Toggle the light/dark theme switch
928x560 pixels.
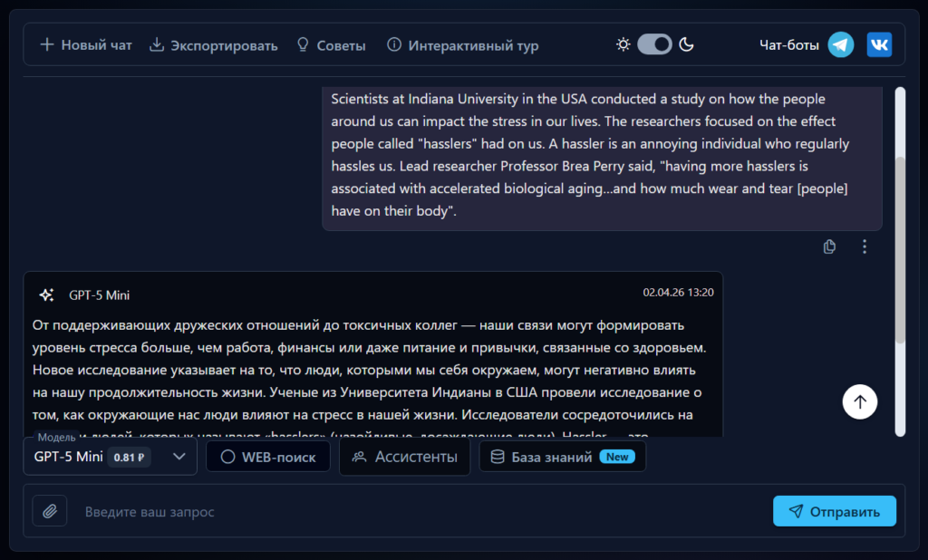654,44
